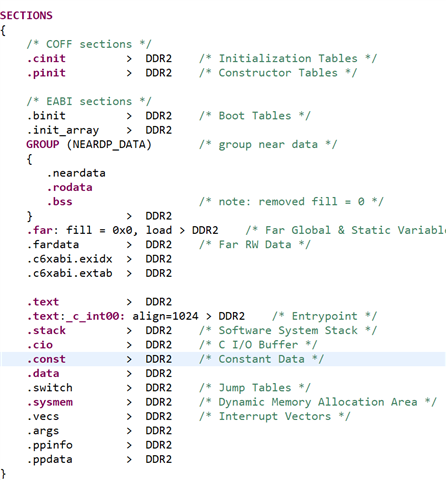Image resolution: width=446 pixels, height=480 pixels.
Task: Click the .init_array section name
Action: (63, 130)
